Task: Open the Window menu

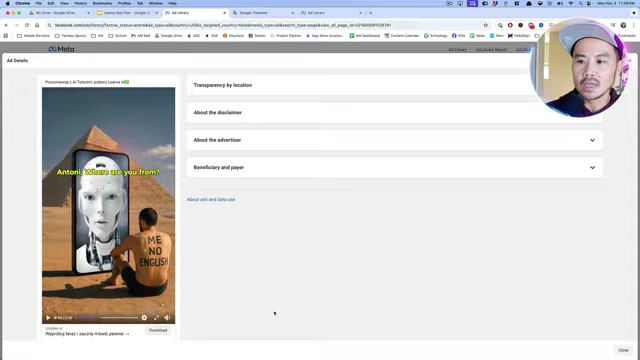Action: pos(156,3)
